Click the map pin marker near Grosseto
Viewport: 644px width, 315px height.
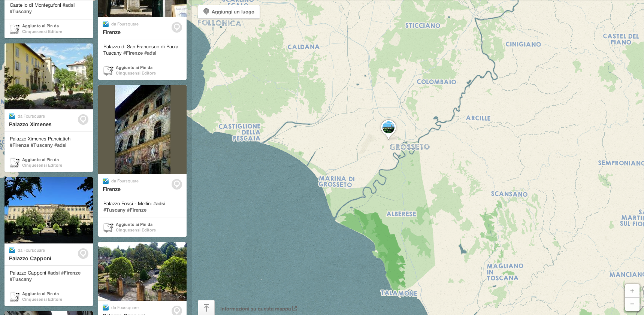pos(388,128)
